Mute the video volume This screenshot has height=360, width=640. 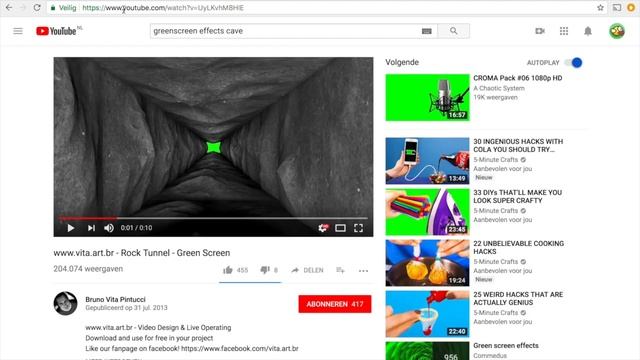coord(109,228)
